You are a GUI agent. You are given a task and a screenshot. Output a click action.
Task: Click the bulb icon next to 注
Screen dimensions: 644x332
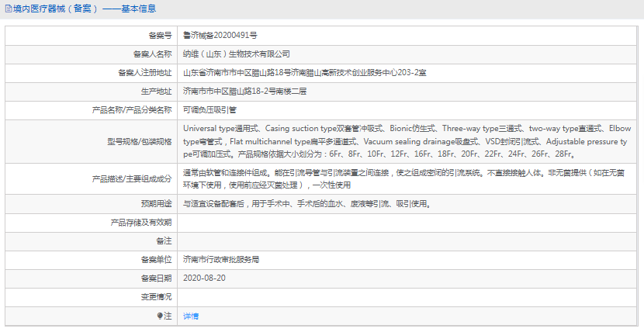160,316
